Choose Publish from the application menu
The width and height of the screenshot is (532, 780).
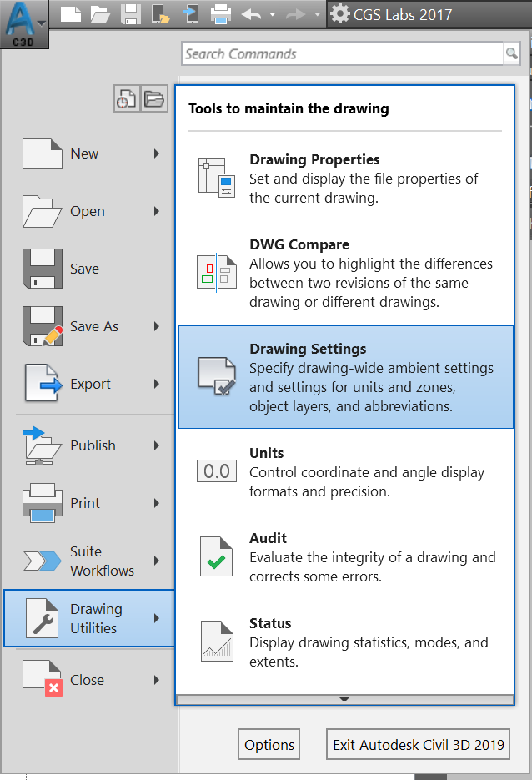click(88, 445)
